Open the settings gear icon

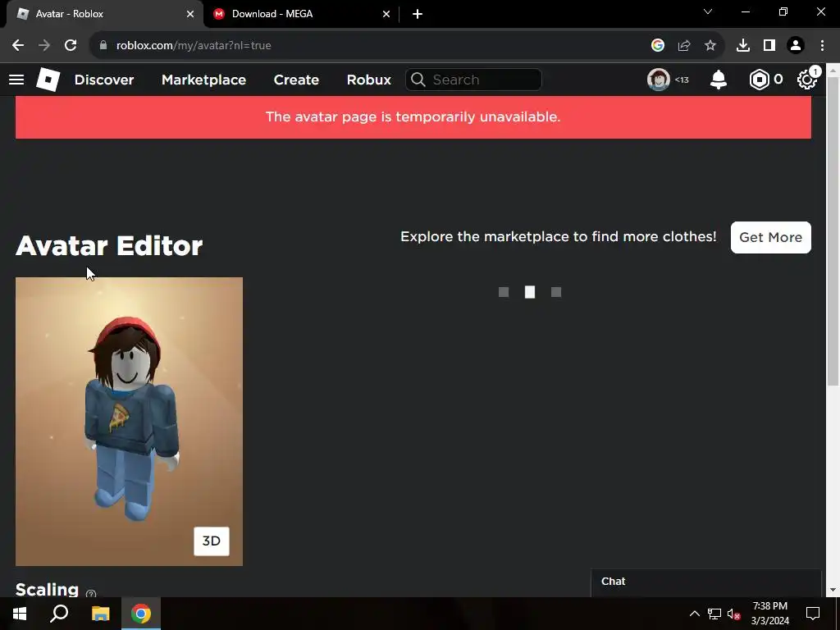tap(806, 80)
